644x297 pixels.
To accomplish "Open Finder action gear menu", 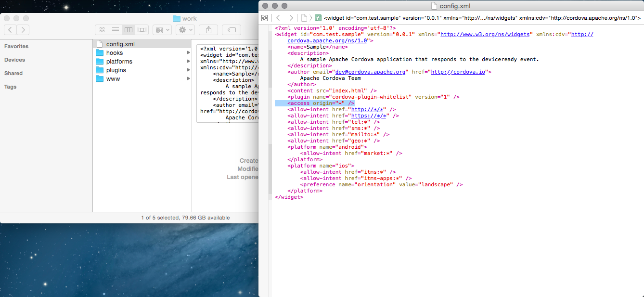I will 185,30.
